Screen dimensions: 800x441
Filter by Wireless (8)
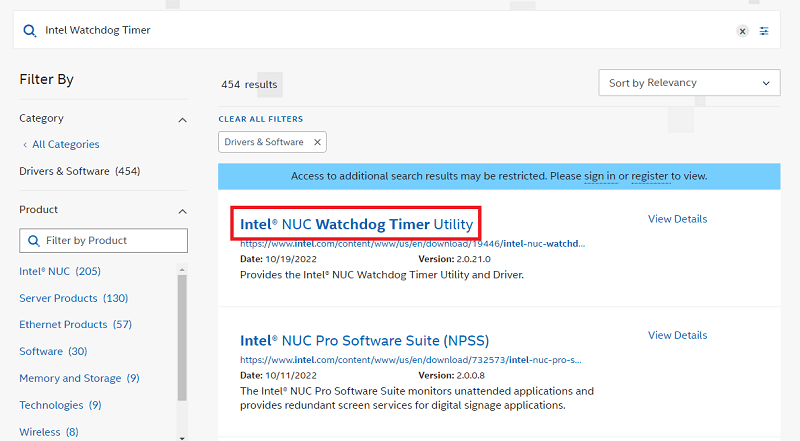[x=49, y=432]
